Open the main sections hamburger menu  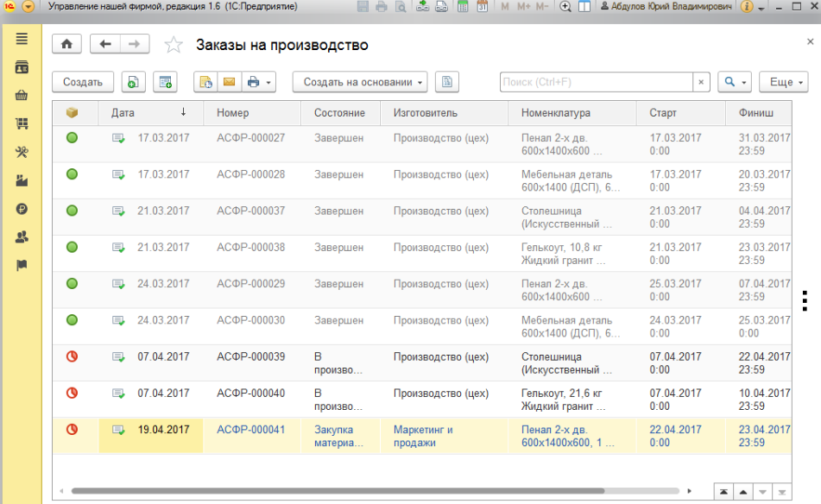(22, 39)
